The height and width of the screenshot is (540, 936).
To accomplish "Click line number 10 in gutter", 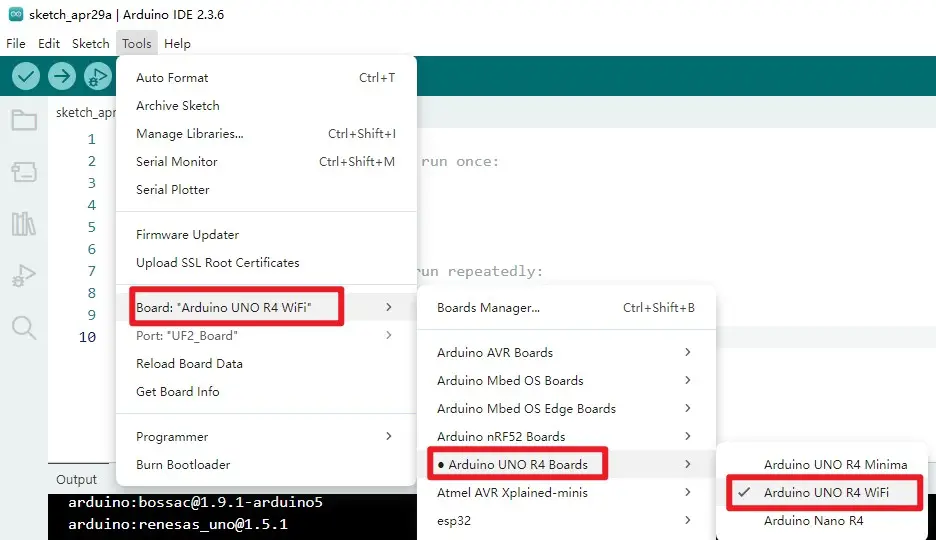I will [87, 338].
